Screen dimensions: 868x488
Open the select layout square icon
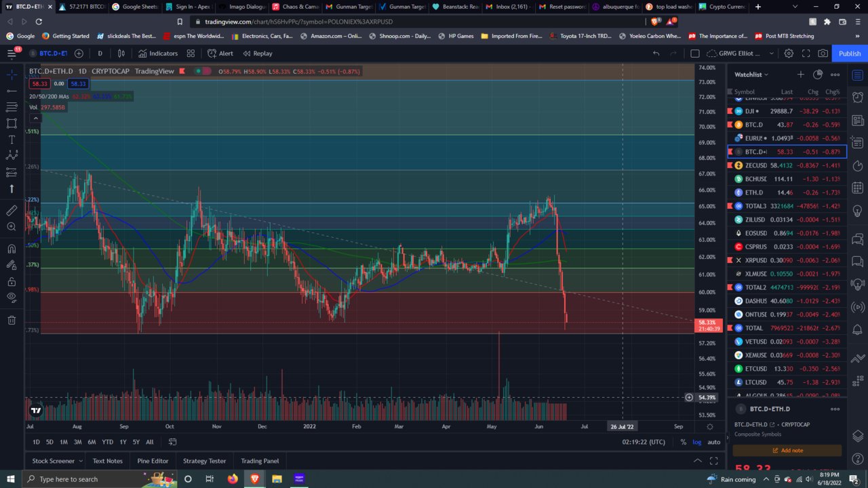pos(694,54)
